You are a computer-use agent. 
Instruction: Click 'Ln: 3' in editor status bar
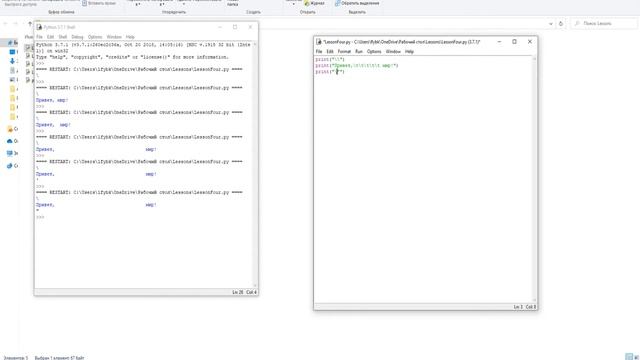pos(518,307)
